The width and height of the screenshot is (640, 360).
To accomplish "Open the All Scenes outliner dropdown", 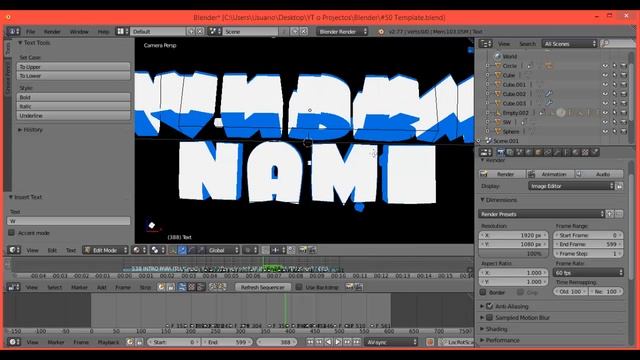I will tap(570, 44).
